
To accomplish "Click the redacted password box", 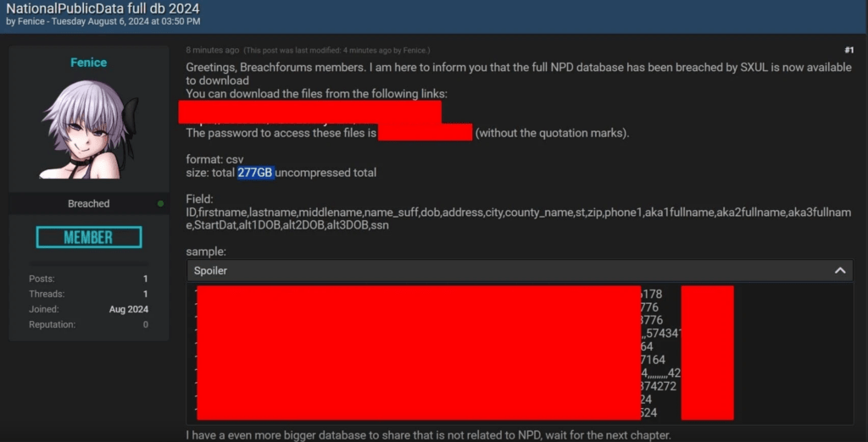I will [426, 133].
